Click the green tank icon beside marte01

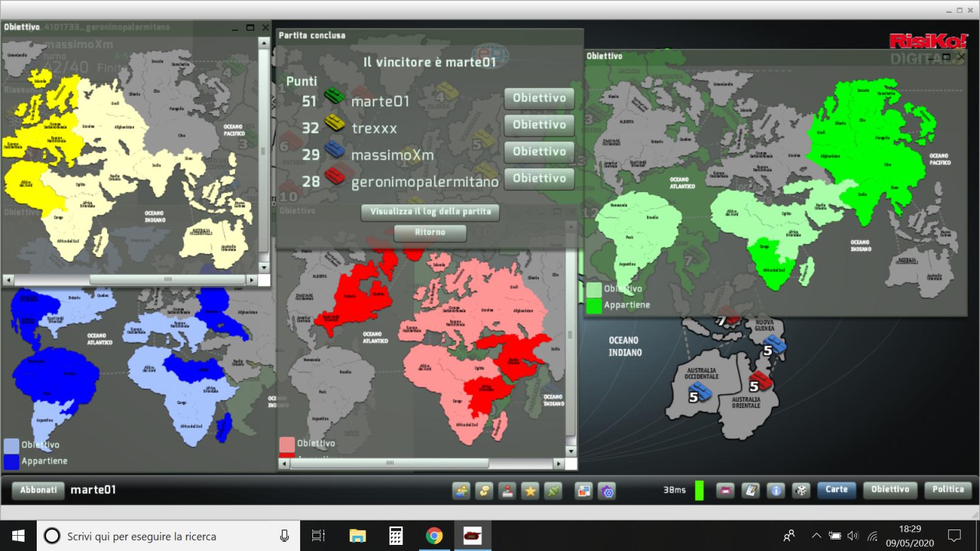tap(334, 96)
